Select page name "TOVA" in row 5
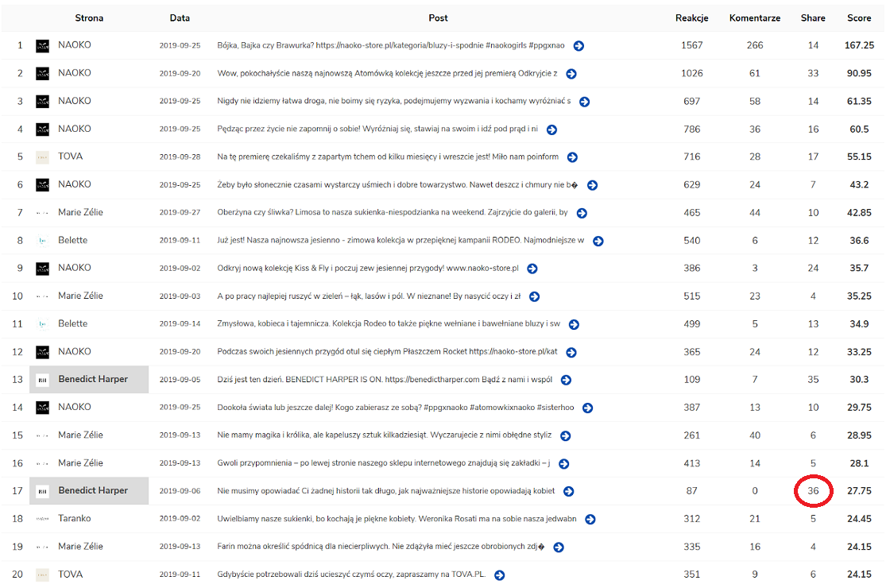 pos(71,156)
